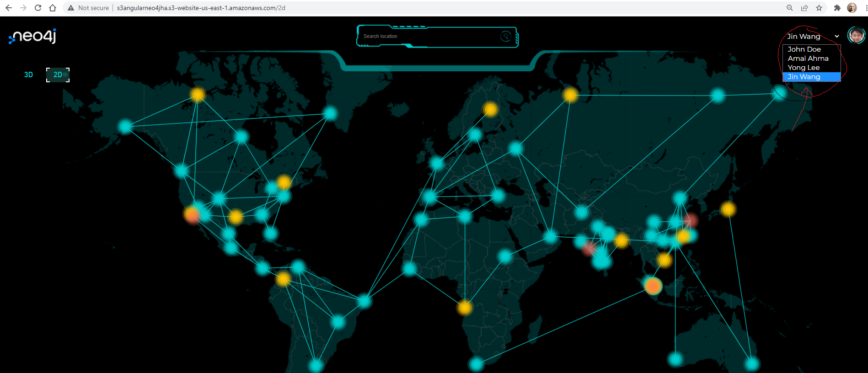Open the Jin Wang user dropdown

[812, 37]
